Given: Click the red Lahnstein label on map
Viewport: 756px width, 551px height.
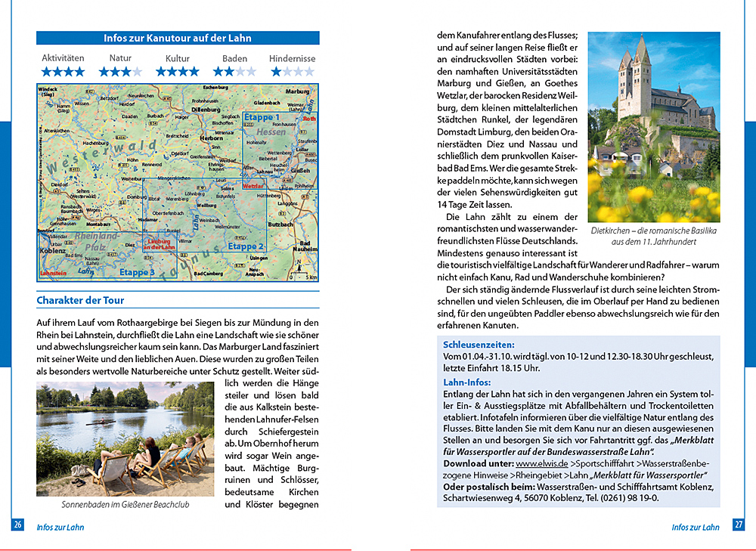Looking at the screenshot, I should pyautogui.click(x=53, y=274).
